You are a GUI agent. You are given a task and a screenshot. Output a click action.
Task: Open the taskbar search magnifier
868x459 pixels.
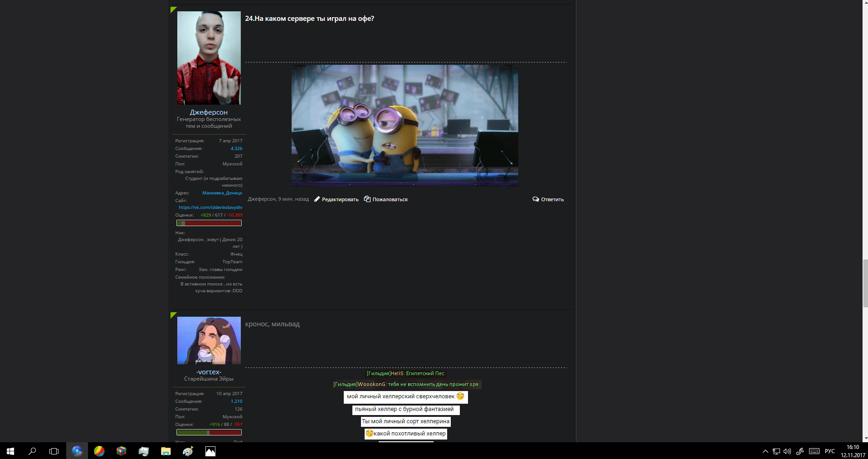[x=32, y=451]
